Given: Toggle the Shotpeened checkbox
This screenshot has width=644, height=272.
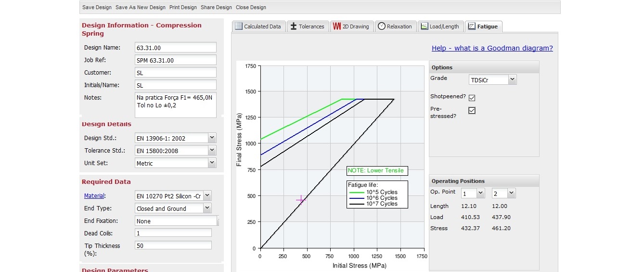Looking at the screenshot, I should click(472, 98).
